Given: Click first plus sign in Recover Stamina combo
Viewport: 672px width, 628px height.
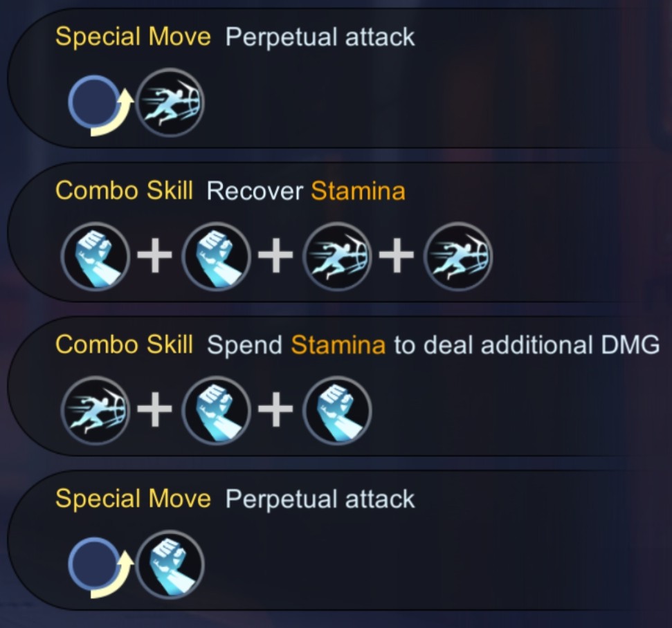Looking at the screenshot, I should pos(155,256).
